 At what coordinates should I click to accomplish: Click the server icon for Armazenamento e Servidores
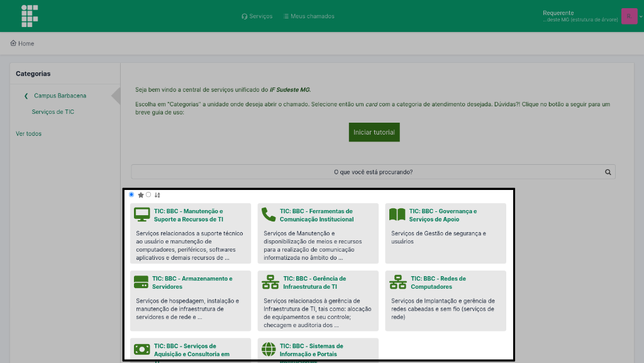click(141, 282)
